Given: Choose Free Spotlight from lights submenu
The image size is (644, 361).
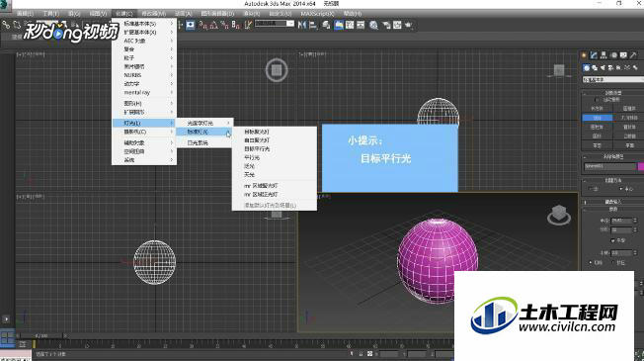Looking at the screenshot, I should pyautogui.click(x=275, y=140).
